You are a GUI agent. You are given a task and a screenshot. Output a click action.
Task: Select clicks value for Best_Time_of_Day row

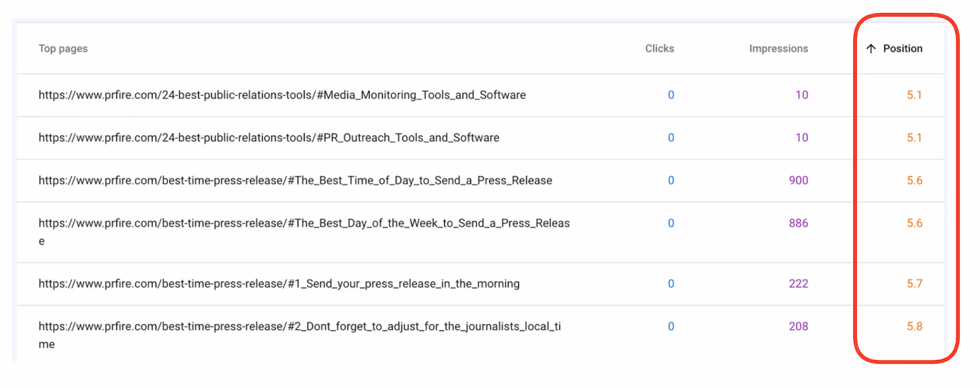tap(671, 181)
